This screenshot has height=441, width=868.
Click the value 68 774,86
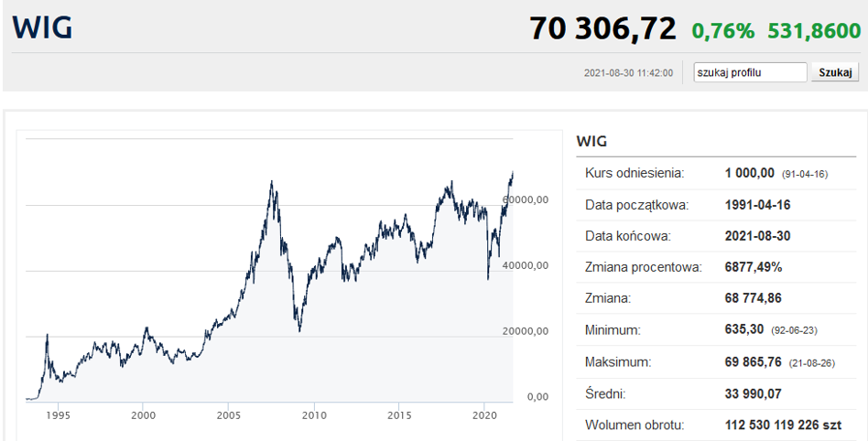point(754,299)
